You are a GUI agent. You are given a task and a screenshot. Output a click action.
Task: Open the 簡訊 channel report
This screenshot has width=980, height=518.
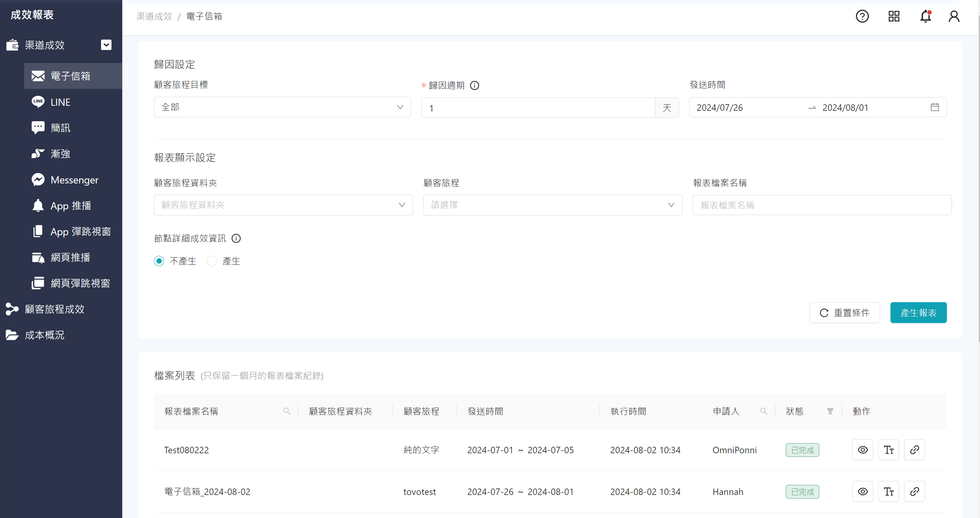click(x=60, y=127)
